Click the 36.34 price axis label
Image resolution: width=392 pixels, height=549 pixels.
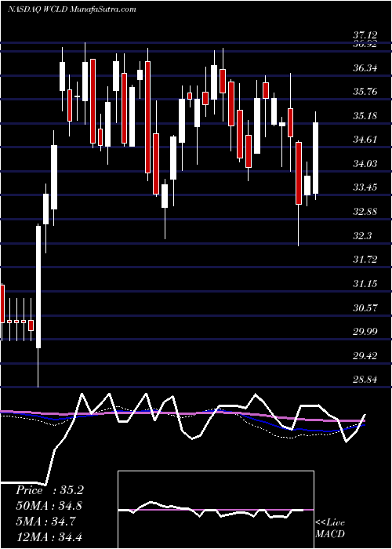point(365,67)
